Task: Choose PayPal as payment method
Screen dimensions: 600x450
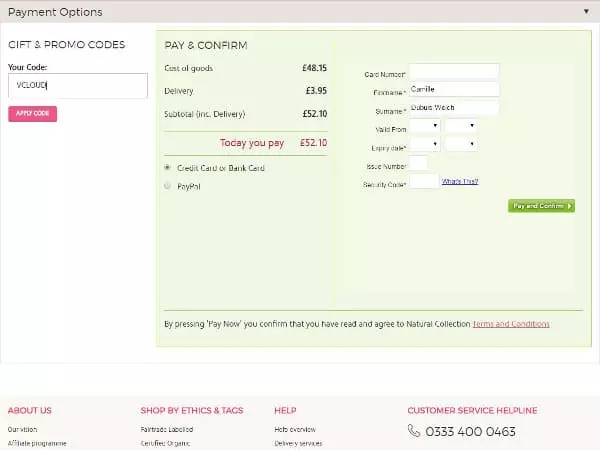Action: click(x=167, y=186)
